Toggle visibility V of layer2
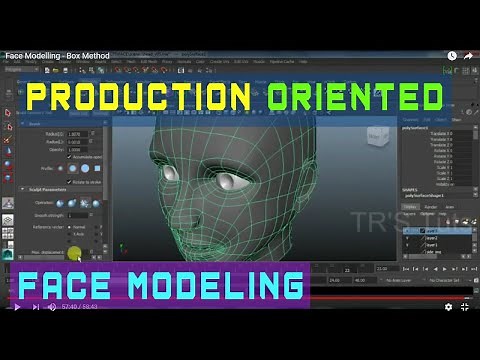480x360 pixels. [407, 238]
